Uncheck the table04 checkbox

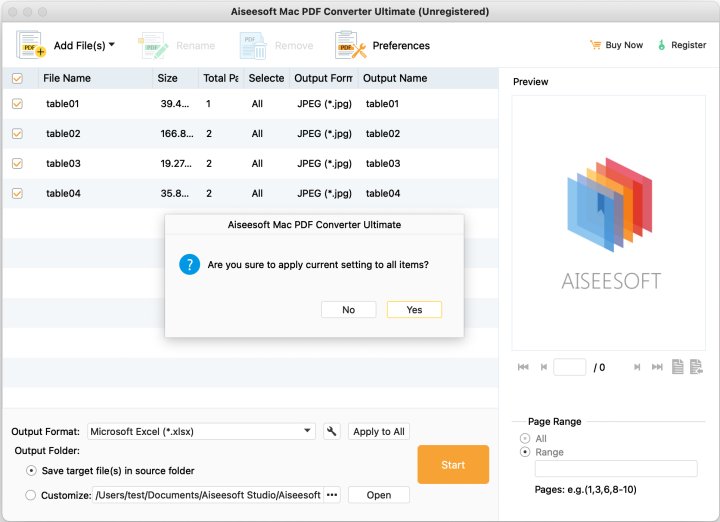tap(17, 193)
